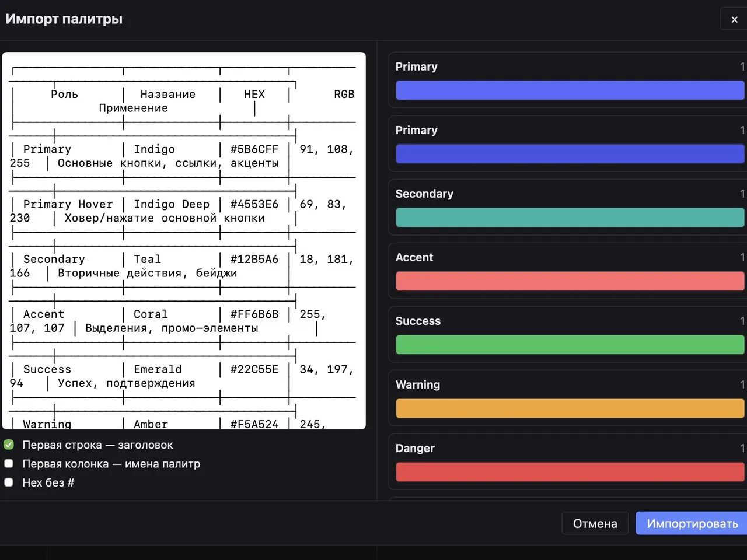Click 'Применение' header in pasted text
This screenshot has width=747, height=560.
[x=133, y=108]
